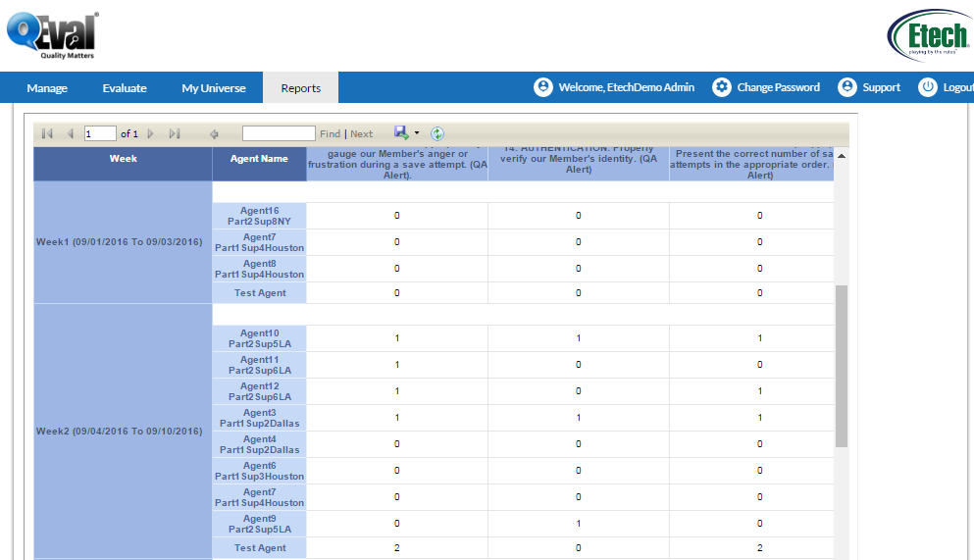This screenshot has height=560, width=974.
Task: Open the Manage menu
Action: (47, 88)
